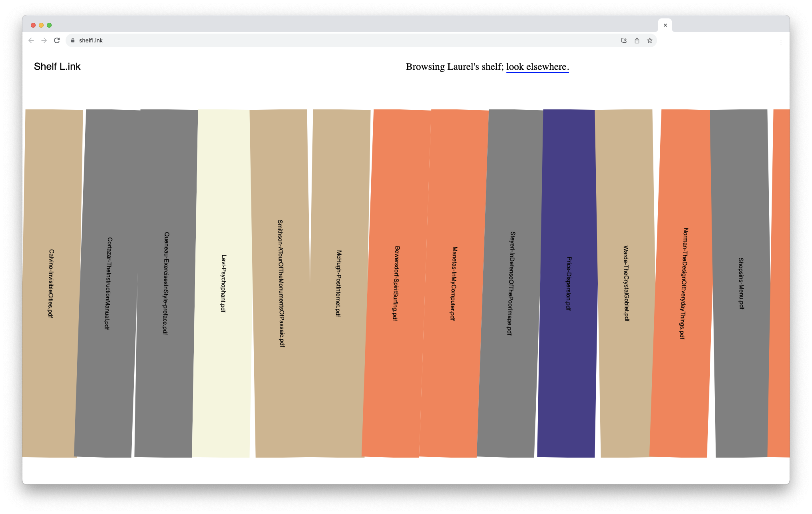Click the browser back arrow
This screenshot has width=812, height=514.
31,41
